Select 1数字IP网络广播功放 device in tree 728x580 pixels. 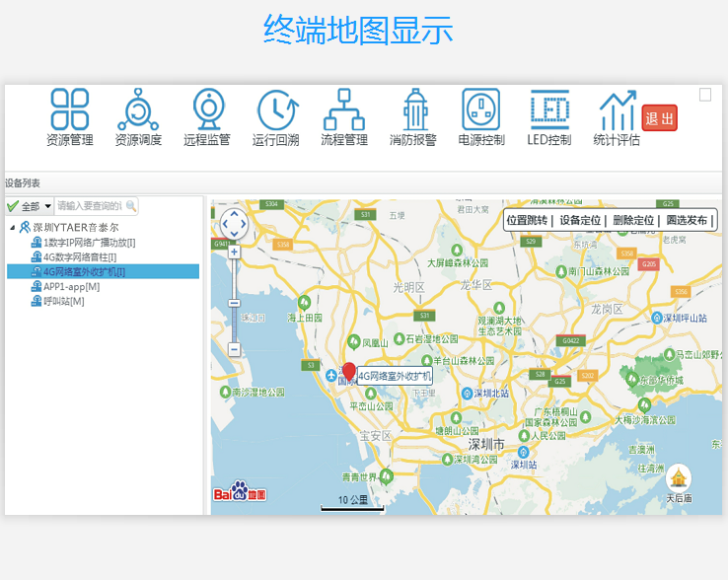tap(89, 243)
